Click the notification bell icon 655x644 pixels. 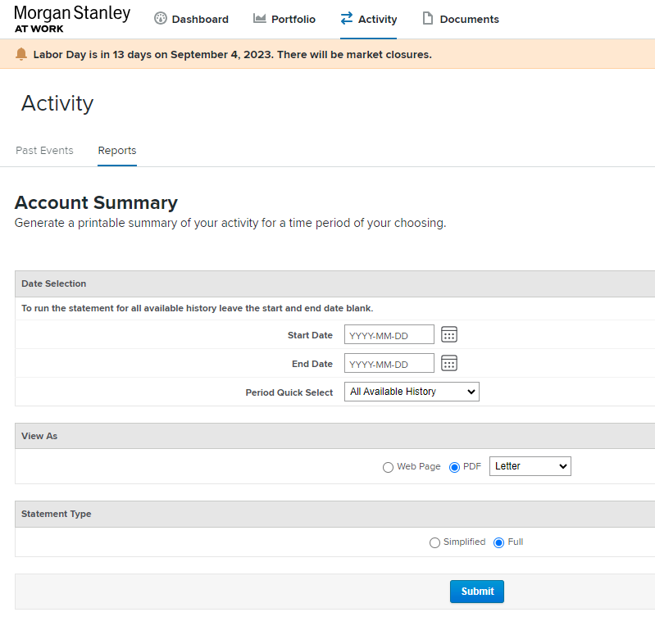[x=21, y=55]
